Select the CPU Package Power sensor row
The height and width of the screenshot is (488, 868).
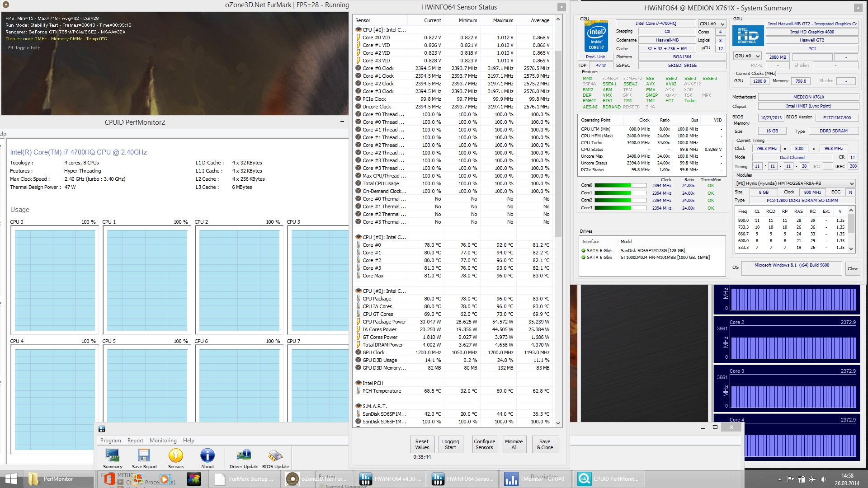pyautogui.click(x=384, y=322)
